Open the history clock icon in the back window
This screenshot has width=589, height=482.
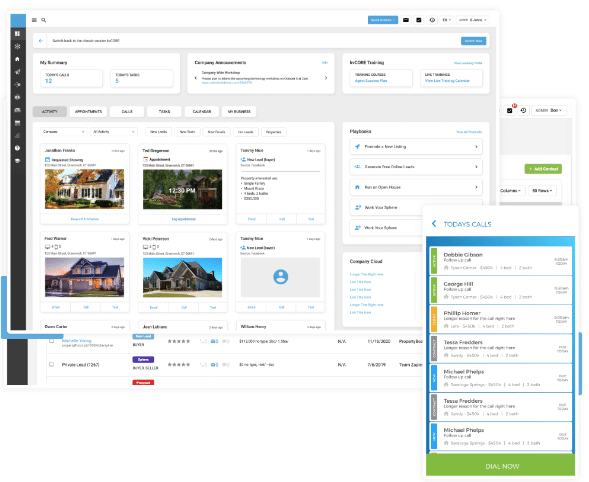tap(523, 110)
